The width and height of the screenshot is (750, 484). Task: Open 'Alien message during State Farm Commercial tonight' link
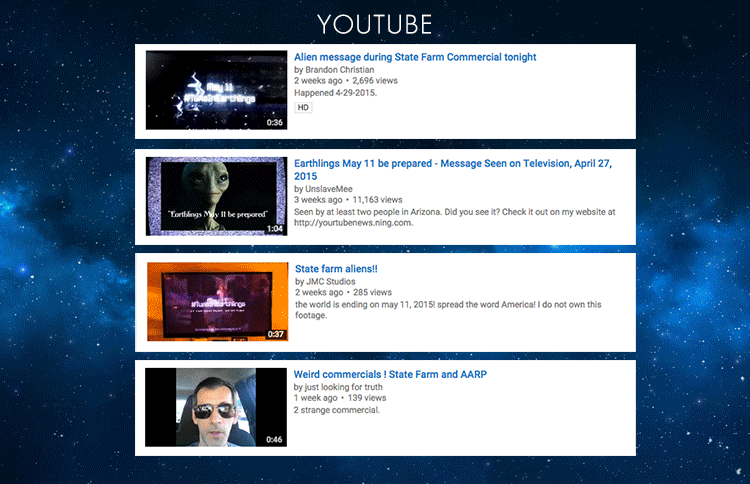click(x=415, y=57)
